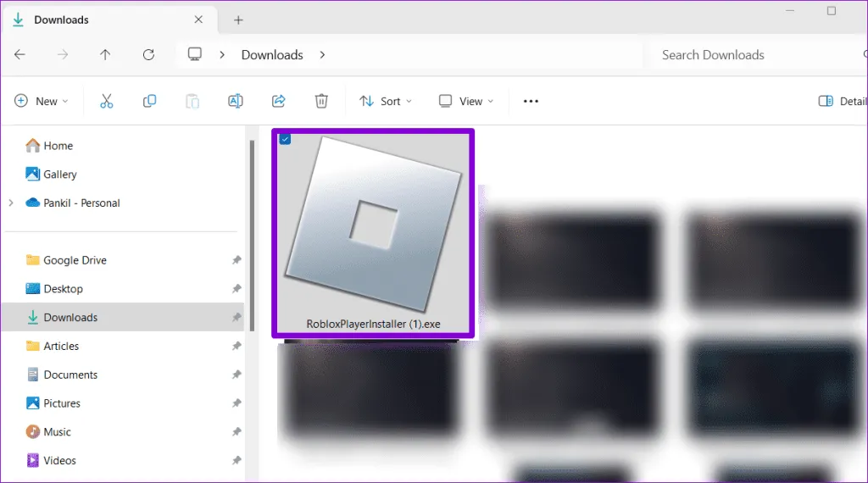Click the Cut scissors icon
The height and width of the screenshot is (483, 868).
click(x=106, y=101)
